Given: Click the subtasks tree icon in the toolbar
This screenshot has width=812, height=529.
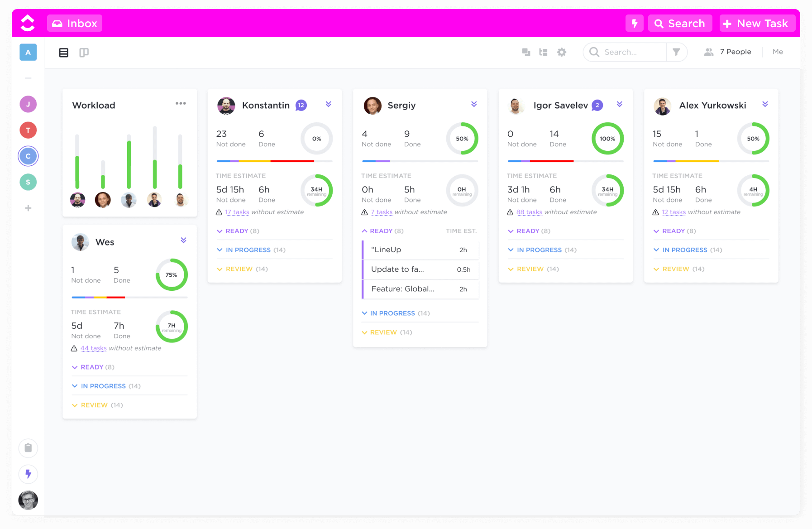Looking at the screenshot, I should 543,52.
